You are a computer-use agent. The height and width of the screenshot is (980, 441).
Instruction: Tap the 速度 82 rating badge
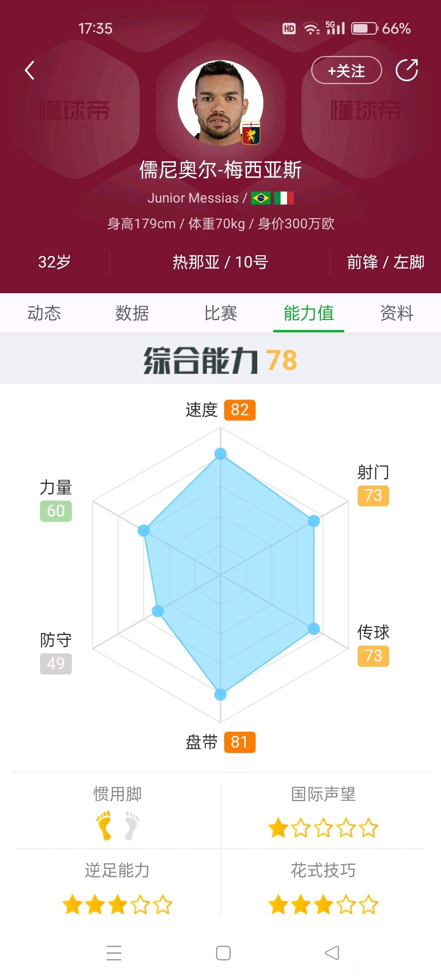[240, 410]
